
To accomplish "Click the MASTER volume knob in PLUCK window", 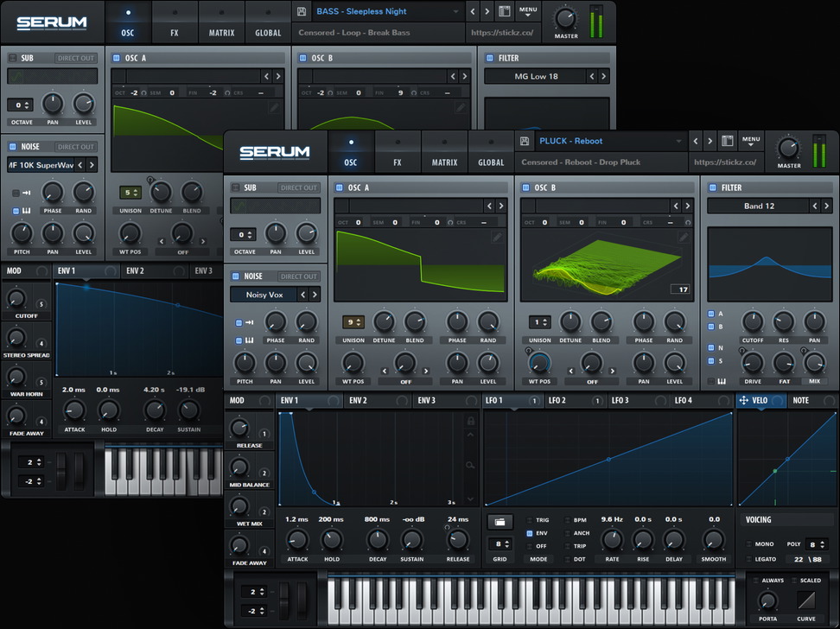I will click(788, 149).
